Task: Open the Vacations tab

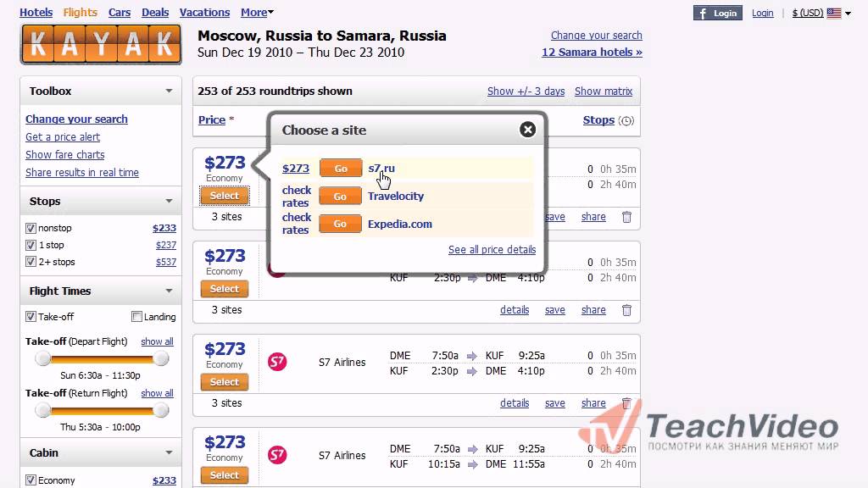Action: pos(204,12)
